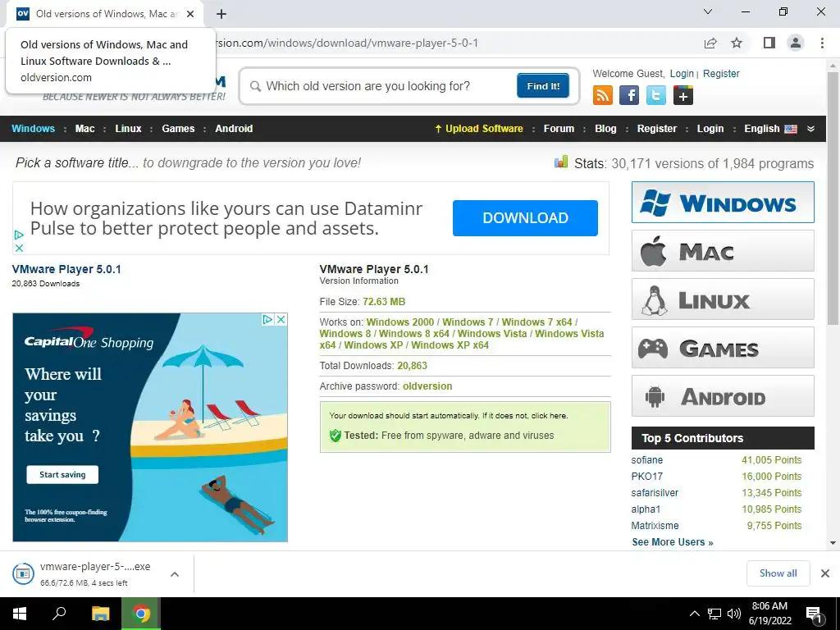This screenshot has width=840, height=630.
Task: Bookmark this page with the star icon
Action: [737, 43]
